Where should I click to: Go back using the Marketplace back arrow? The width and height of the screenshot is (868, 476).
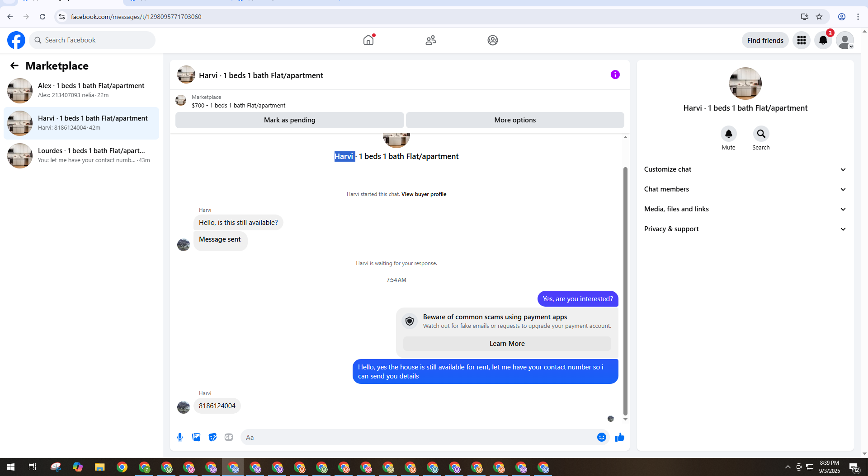pos(14,66)
